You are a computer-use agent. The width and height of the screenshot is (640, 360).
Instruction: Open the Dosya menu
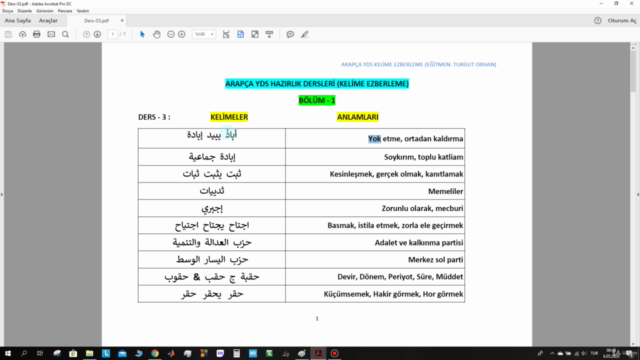[7, 11]
